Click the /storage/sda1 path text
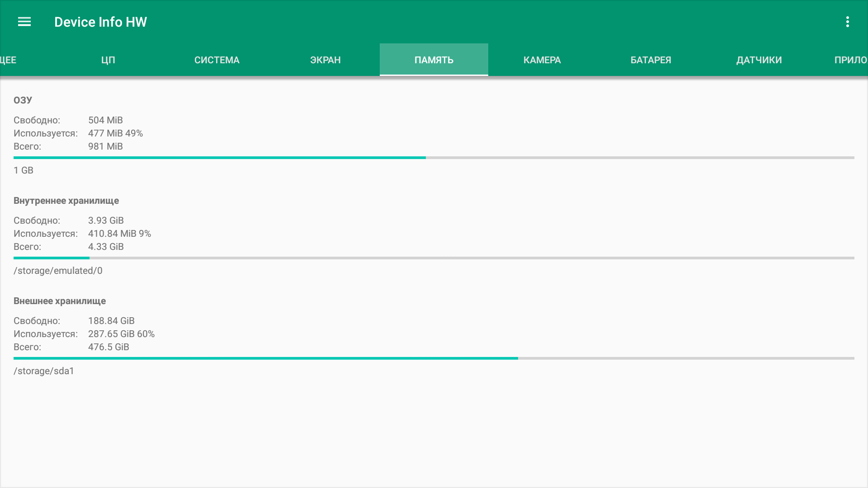Image resolution: width=868 pixels, height=488 pixels. (44, 371)
